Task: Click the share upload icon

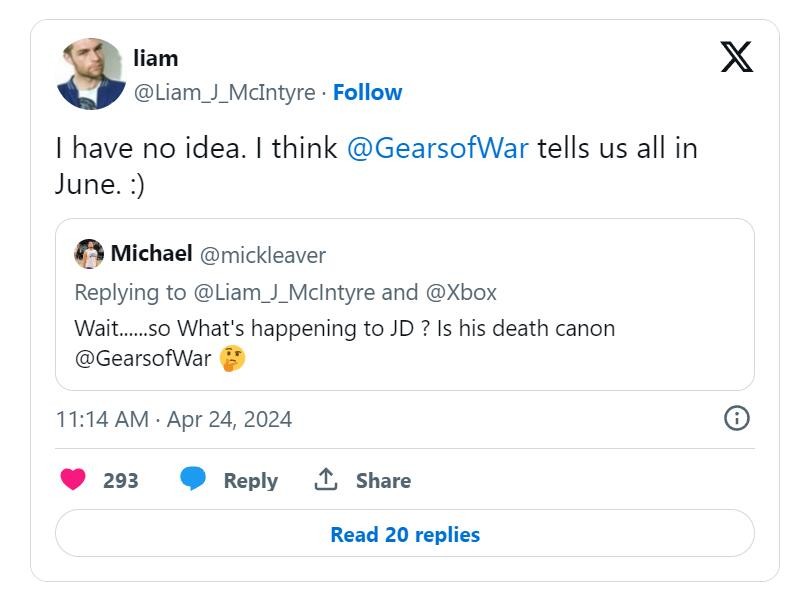Action: [326, 480]
